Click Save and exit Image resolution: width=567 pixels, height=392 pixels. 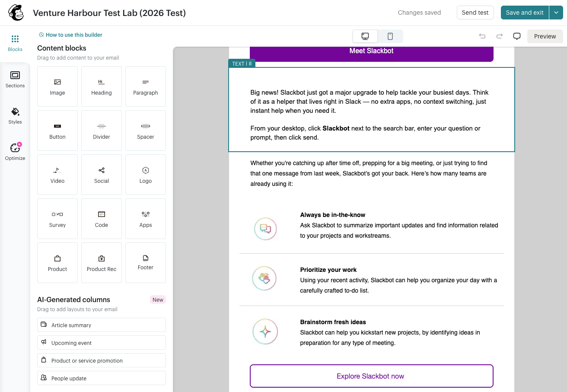coord(525,13)
